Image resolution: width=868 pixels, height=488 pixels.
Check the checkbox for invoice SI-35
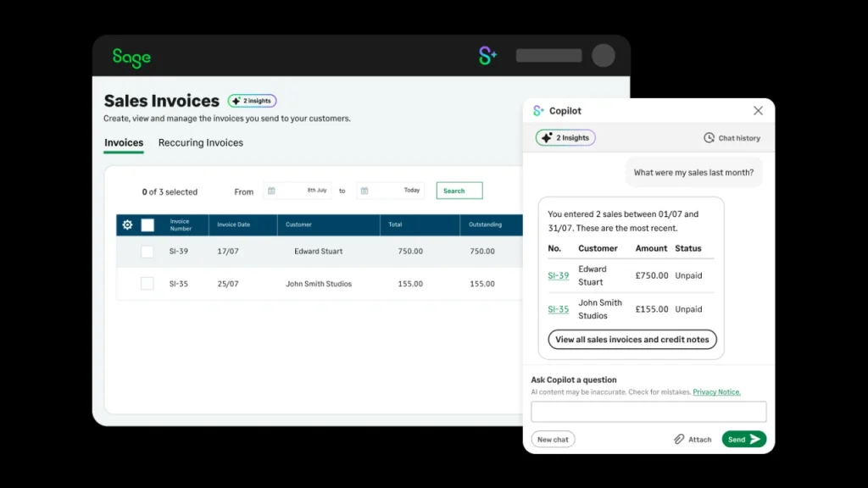(147, 284)
